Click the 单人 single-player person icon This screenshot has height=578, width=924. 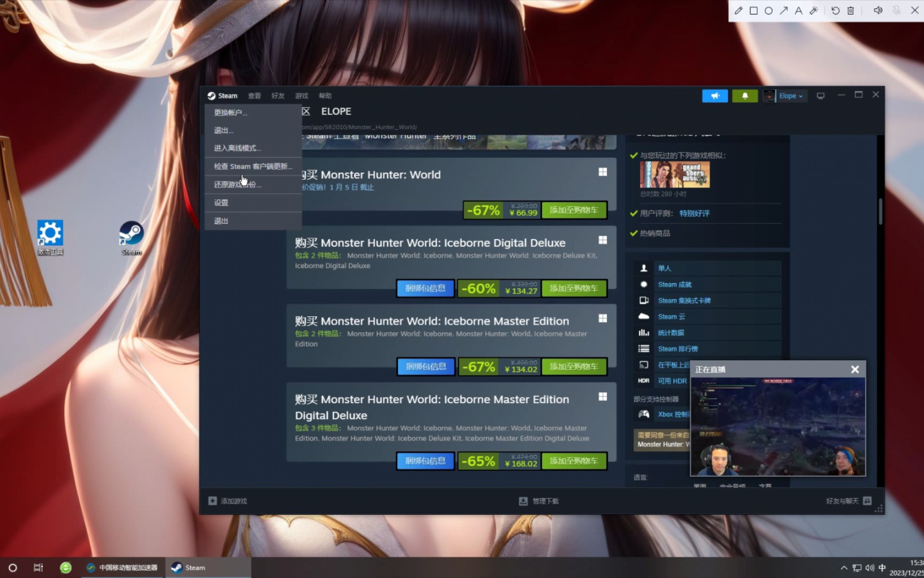644,268
